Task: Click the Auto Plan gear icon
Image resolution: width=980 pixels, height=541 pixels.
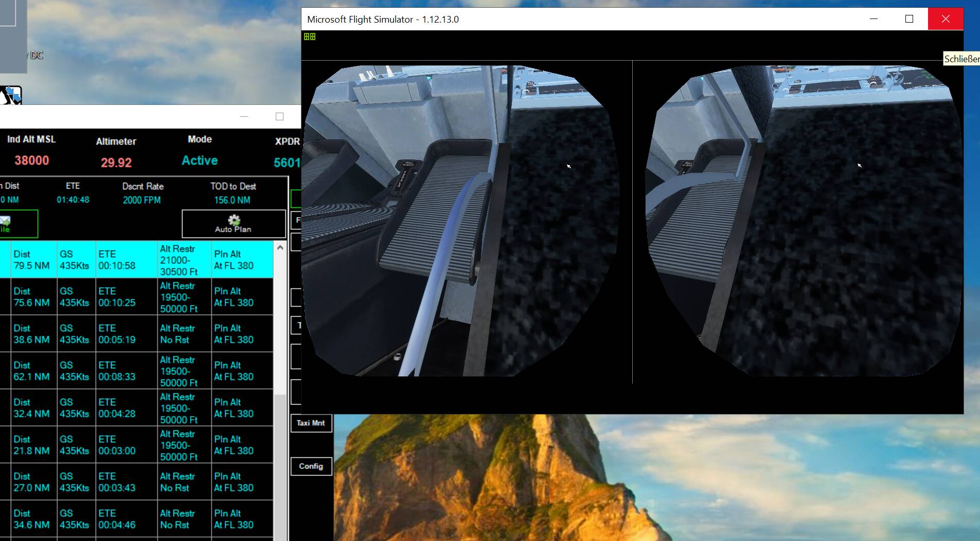Action: tap(234, 220)
